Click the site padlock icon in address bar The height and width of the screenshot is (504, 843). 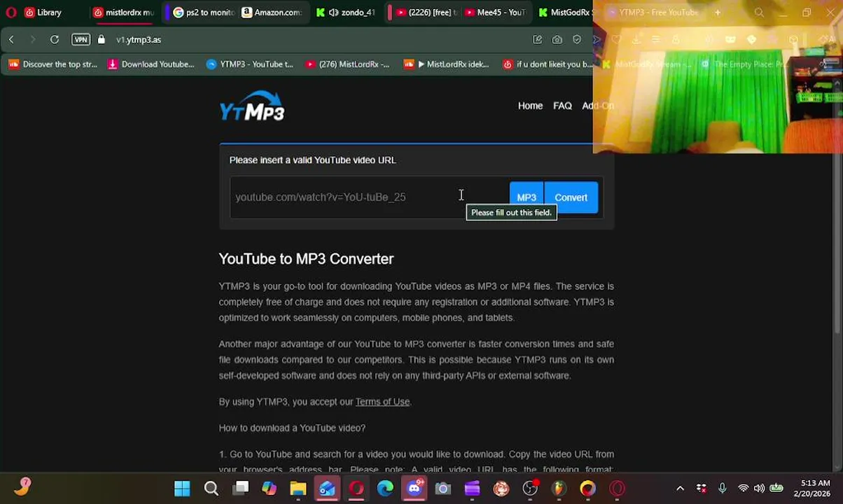point(102,39)
